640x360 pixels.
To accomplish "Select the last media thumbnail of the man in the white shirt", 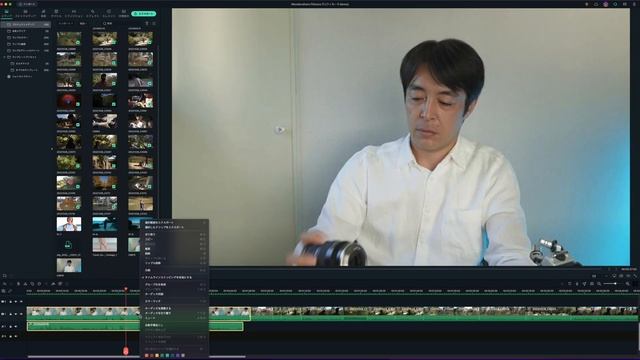I will (x=69, y=265).
